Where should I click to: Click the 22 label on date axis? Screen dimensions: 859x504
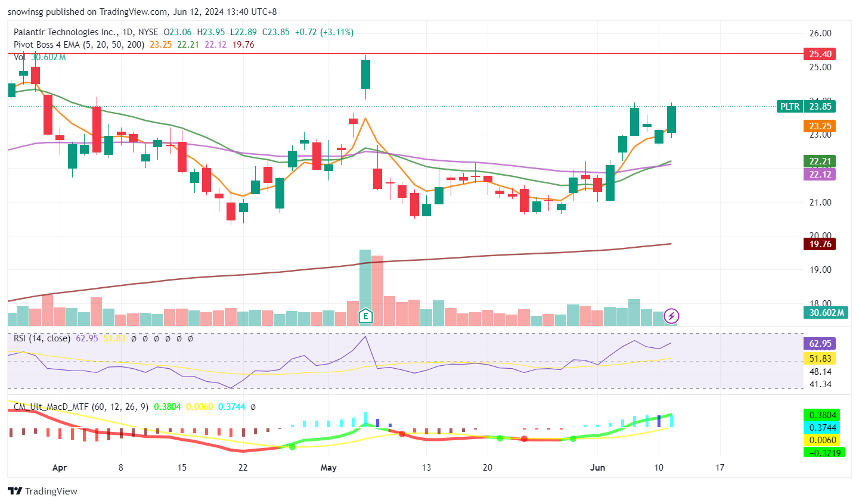(243, 468)
